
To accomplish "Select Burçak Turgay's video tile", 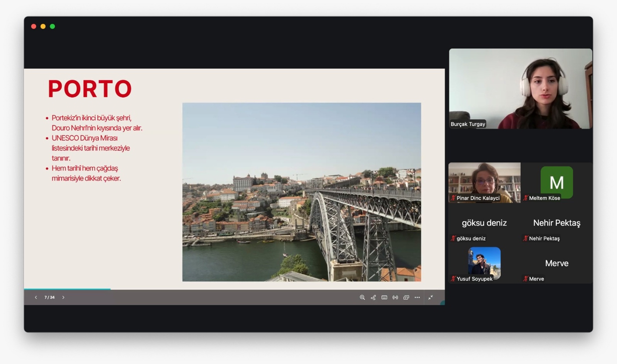I will 520,88.
